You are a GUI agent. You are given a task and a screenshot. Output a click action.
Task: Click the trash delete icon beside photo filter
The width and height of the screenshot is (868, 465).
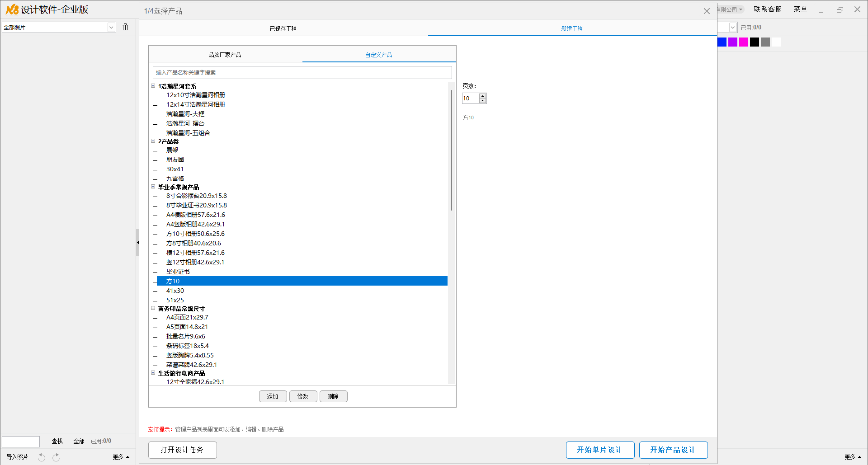click(x=125, y=27)
